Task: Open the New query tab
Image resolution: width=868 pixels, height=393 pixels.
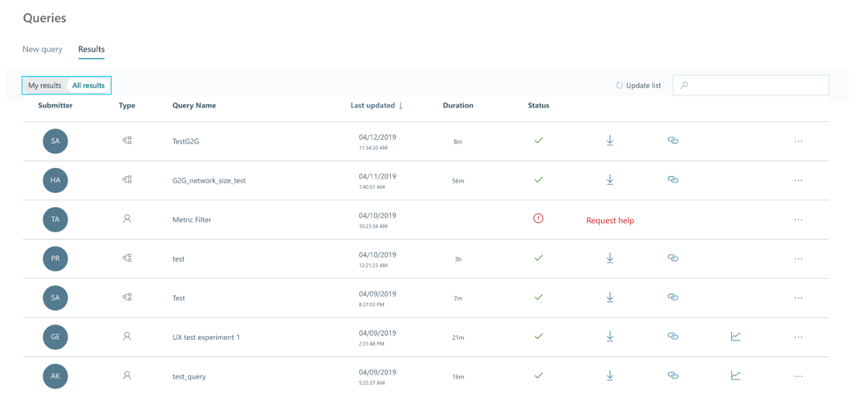Action: pyautogui.click(x=42, y=49)
